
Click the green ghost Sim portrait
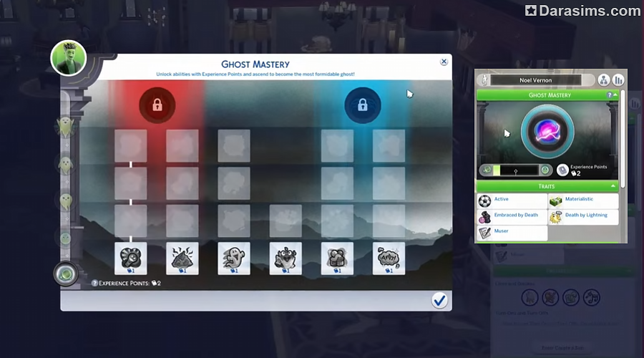point(69,58)
